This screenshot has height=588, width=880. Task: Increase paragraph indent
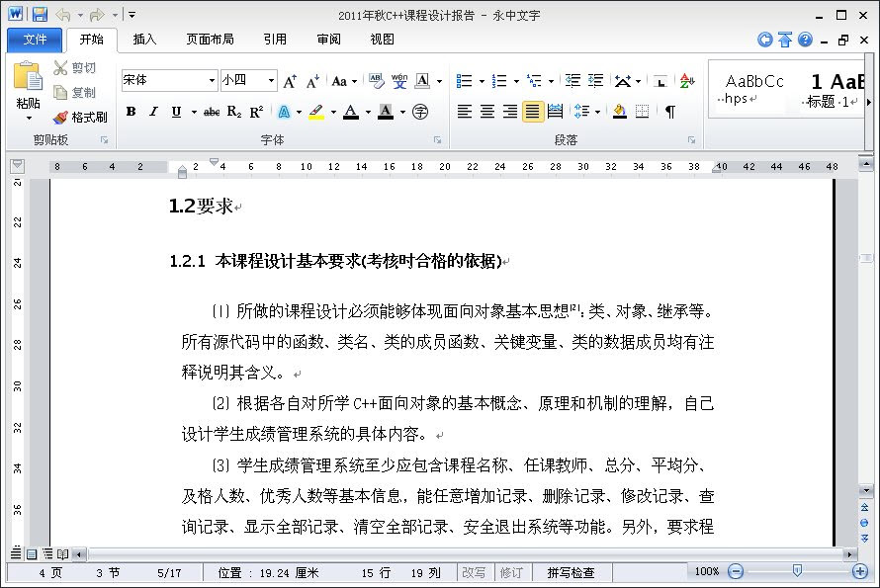pos(595,81)
